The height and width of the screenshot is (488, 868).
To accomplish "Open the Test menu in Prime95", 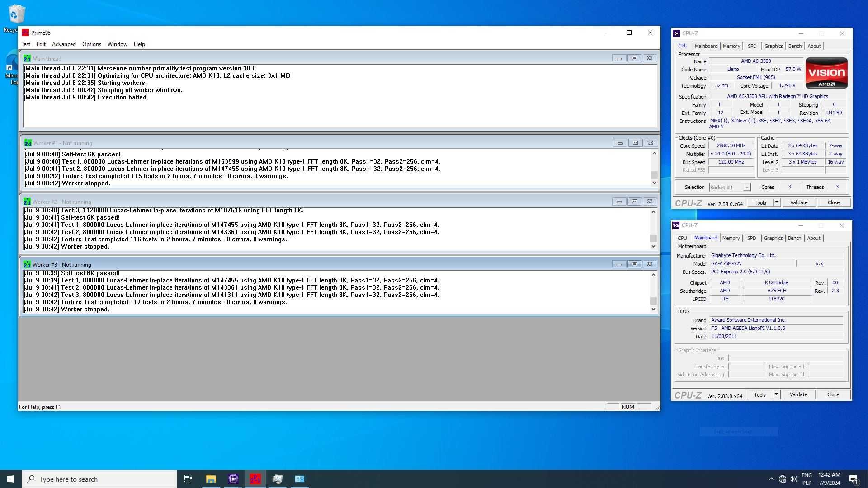I will coord(26,44).
